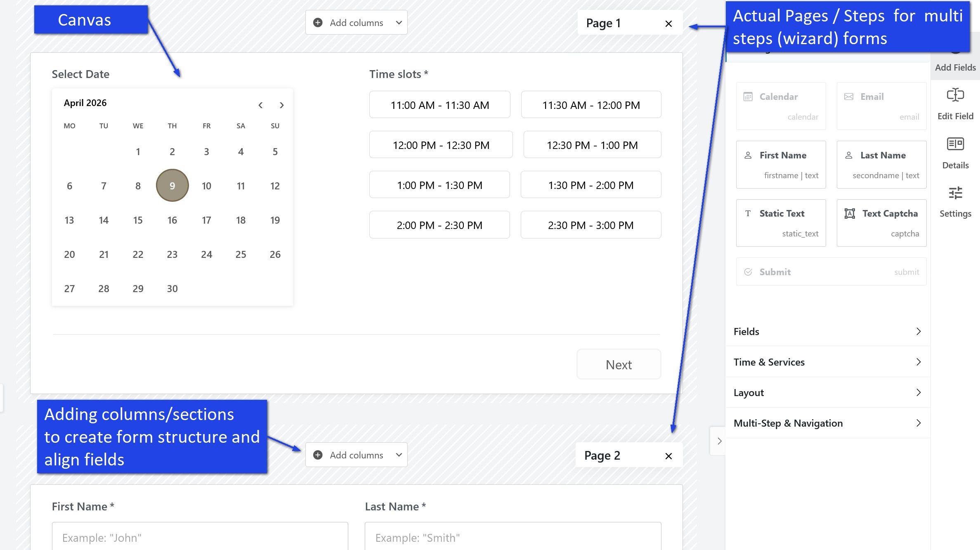Select the 11:00 AM - 11:30 AM slot

click(439, 105)
